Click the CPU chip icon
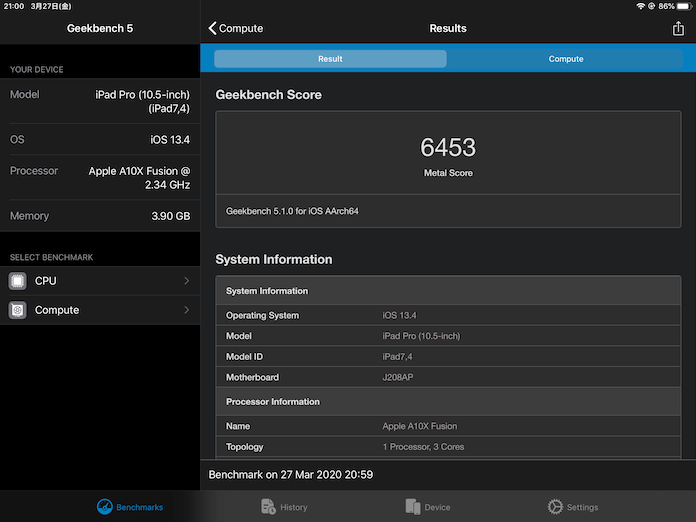The height and width of the screenshot is (522, 696). pos(17,281)
